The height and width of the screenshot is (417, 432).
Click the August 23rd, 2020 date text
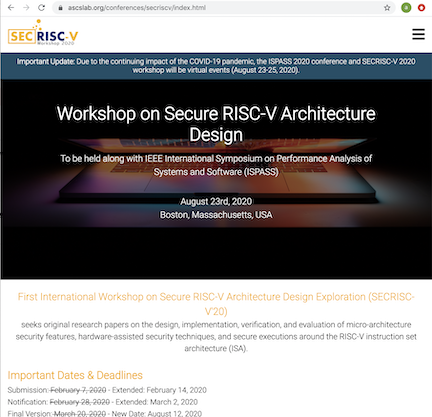pyautogui.click(x=216, y=202)
